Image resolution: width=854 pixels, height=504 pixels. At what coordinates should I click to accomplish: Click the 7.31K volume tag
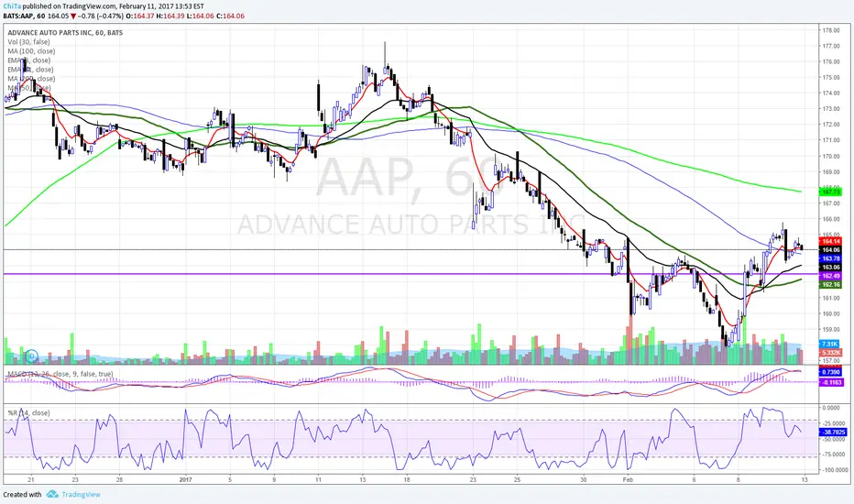(x=830, y=345)
